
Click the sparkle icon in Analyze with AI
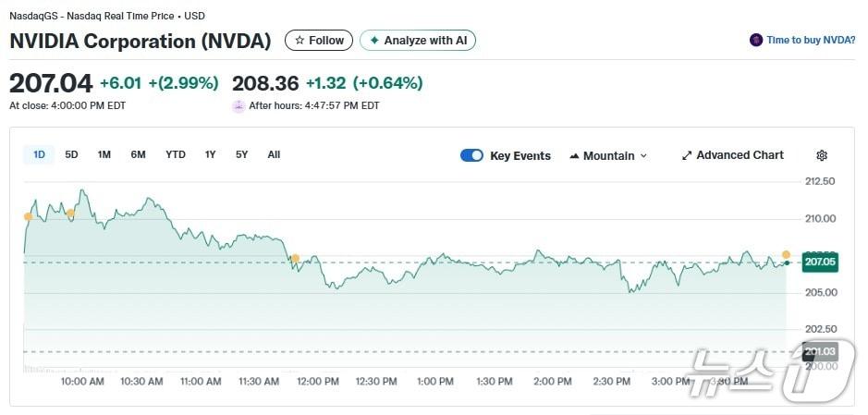pos(373,41)
